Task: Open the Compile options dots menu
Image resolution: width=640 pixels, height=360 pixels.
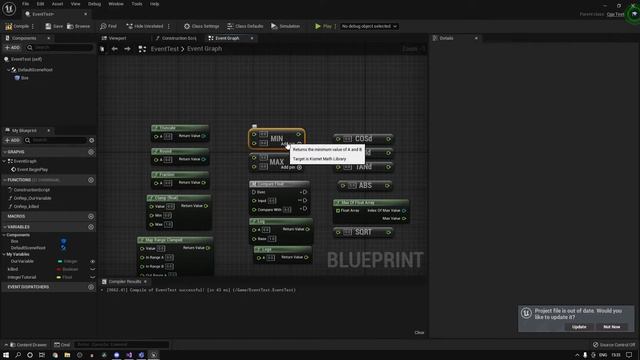Action: pos(33,26)
